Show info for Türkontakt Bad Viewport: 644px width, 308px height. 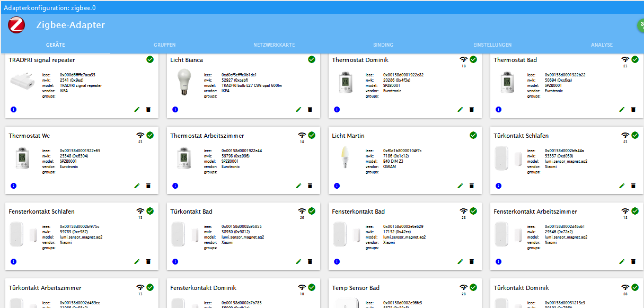point(175,261)
